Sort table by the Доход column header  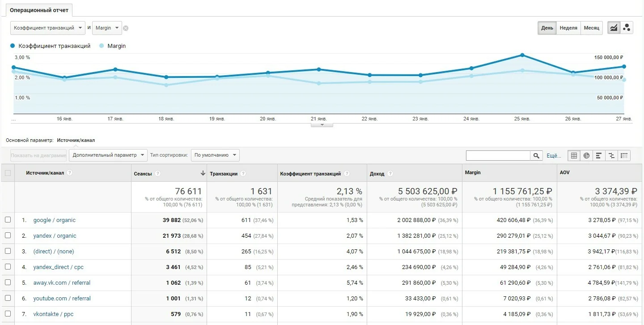point(377,174)
